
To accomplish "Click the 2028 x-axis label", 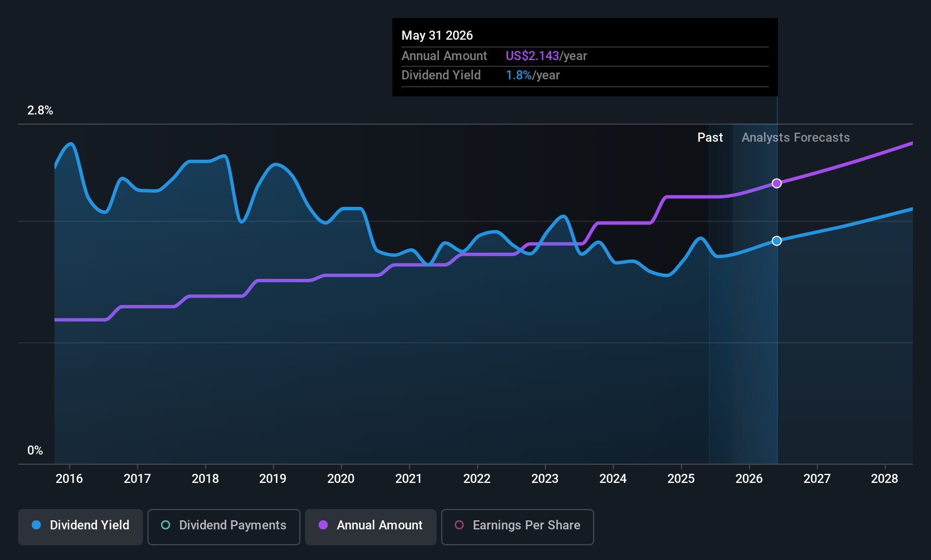I will tap(885, 479).
